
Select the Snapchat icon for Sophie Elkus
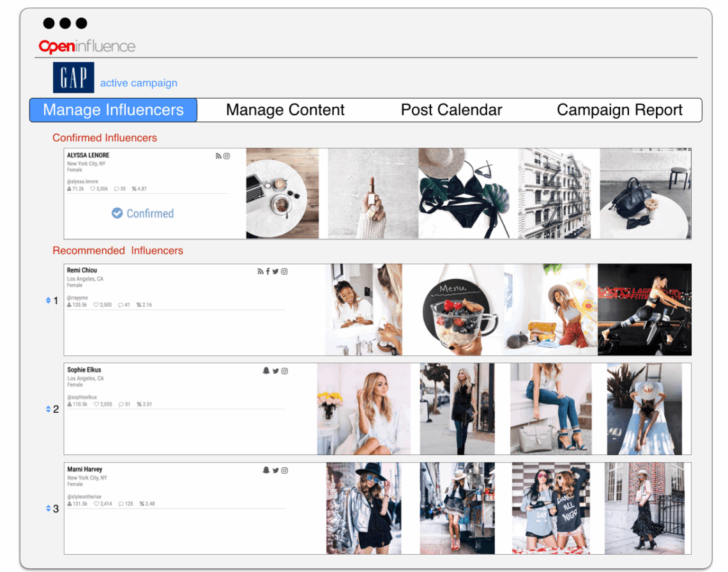[266, 371]
